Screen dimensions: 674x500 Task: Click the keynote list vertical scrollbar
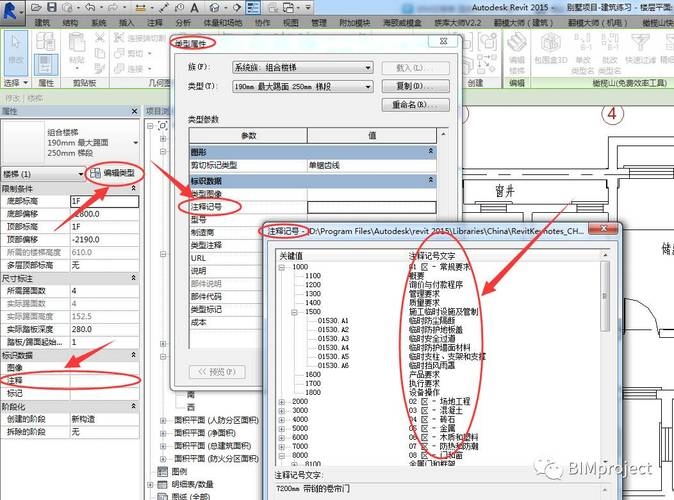tap(605, 296)
